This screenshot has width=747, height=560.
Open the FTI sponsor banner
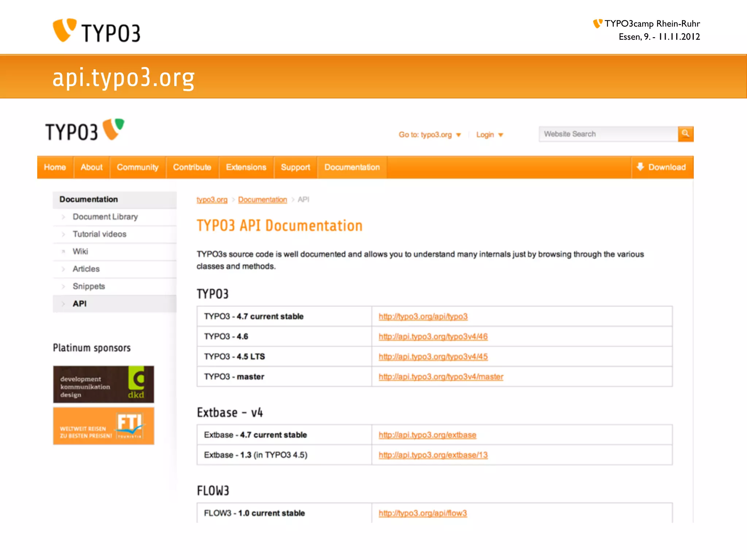tap(104, 426)
